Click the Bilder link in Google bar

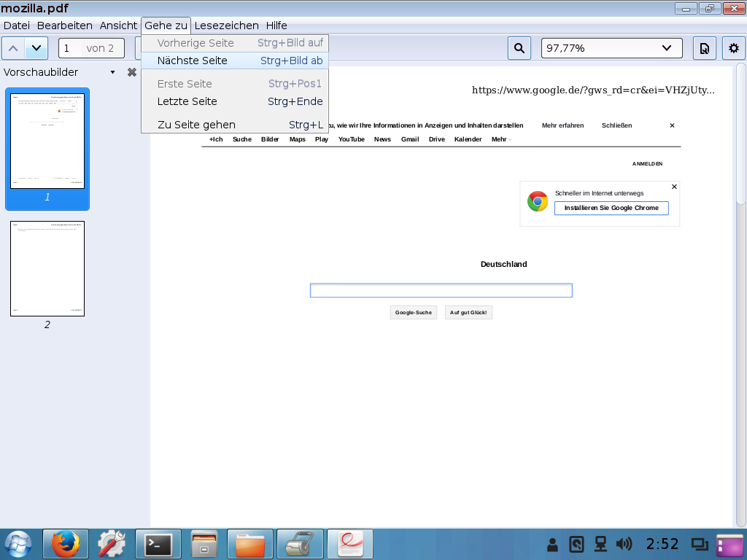270,139
